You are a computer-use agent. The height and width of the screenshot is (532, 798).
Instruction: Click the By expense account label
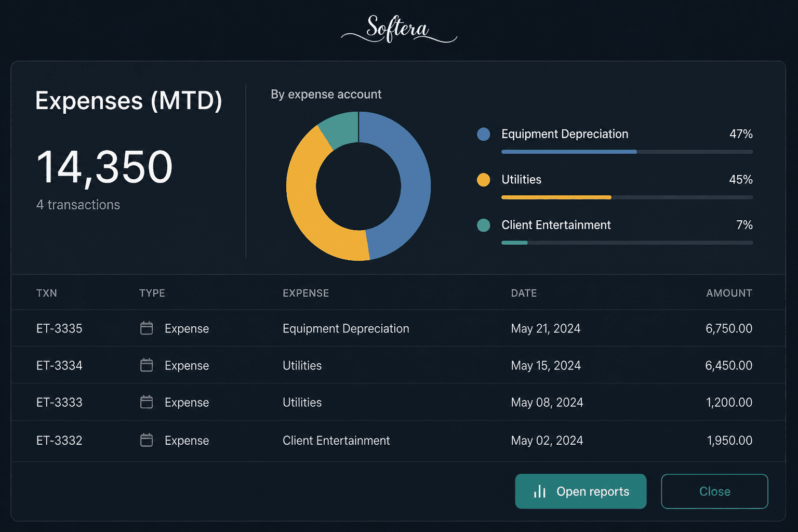pos(326,94)
